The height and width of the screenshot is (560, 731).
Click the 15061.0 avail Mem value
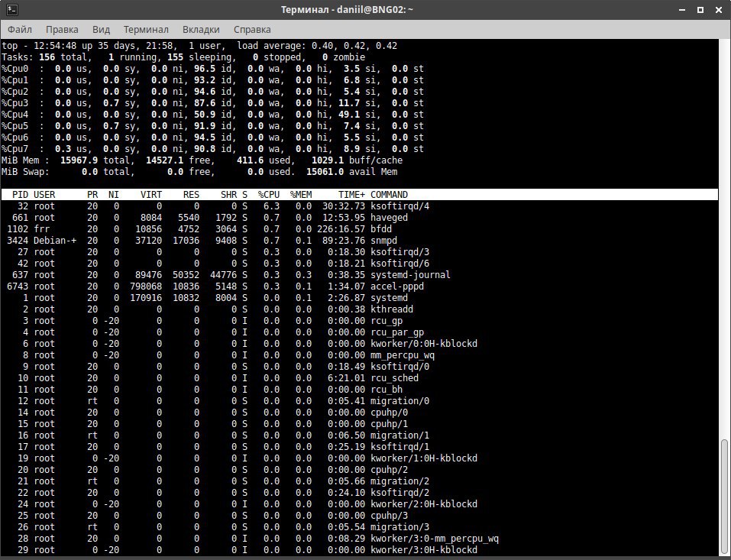click(x=325, y=172)
